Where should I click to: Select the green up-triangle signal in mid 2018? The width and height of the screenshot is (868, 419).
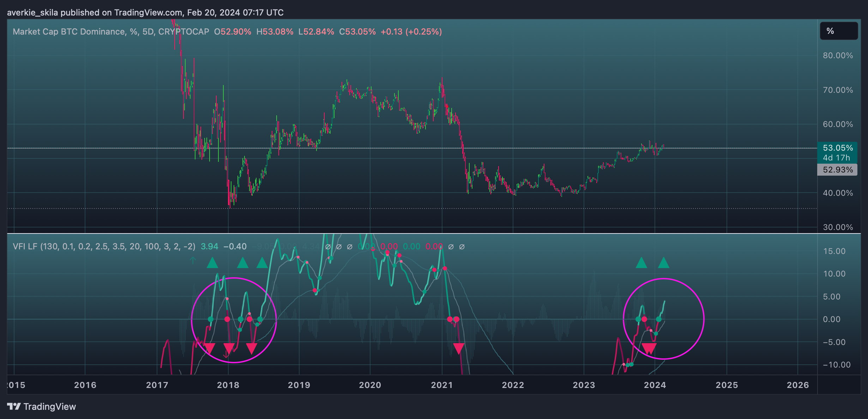click(x=262, y=263)
